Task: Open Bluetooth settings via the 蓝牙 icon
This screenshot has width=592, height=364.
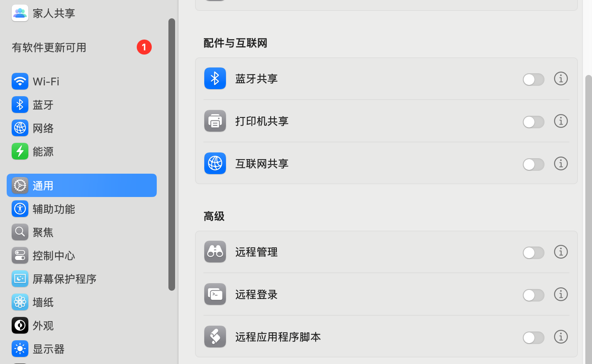Action: coord(20,105)
